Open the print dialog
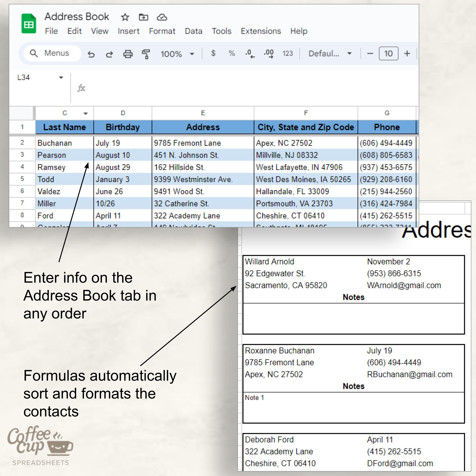Image resolution: width=476 pixels, height=476 pixels. pos(128,54)
